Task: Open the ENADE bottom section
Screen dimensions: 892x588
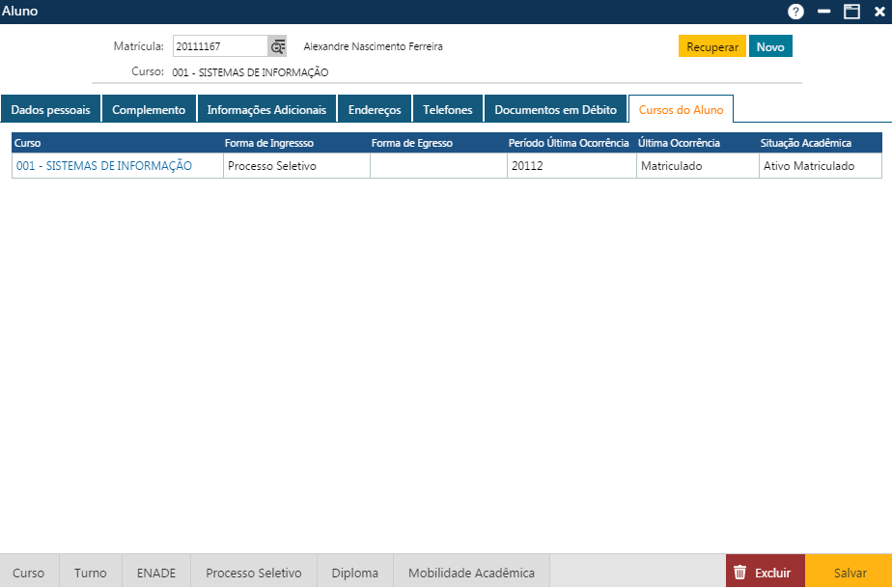Action: (155, 573)
